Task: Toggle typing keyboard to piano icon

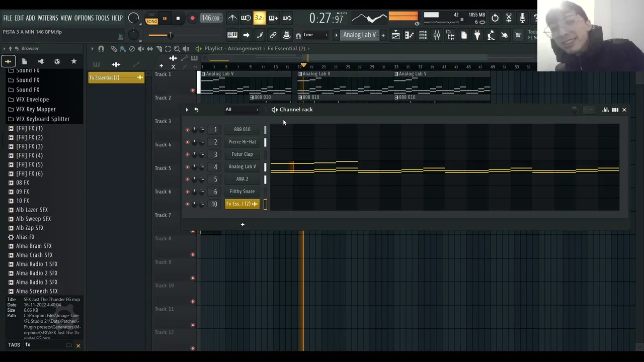Action: [232, 35]
